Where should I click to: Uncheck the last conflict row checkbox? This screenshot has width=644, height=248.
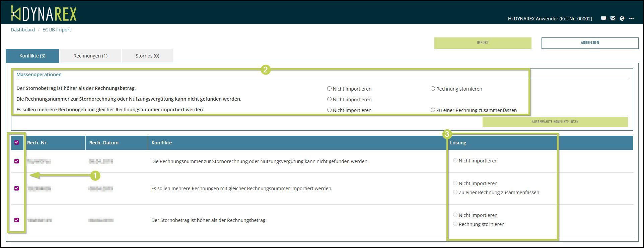pos(17,220)
